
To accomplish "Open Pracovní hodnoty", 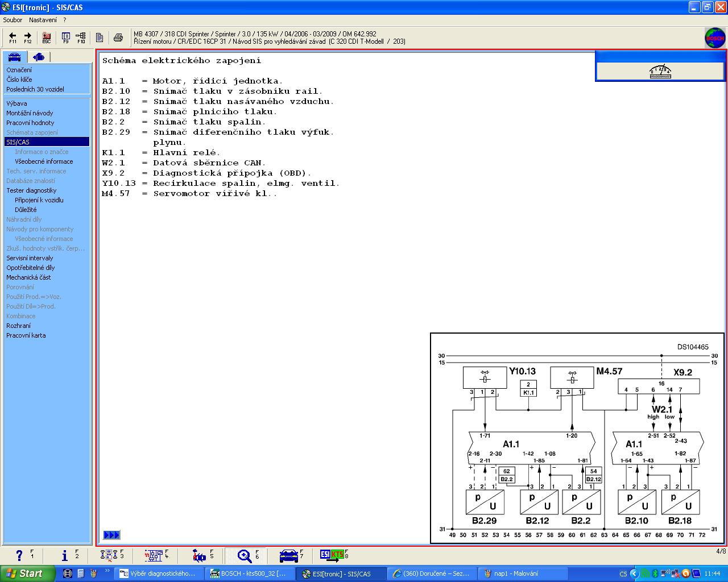I will point(30,123).
